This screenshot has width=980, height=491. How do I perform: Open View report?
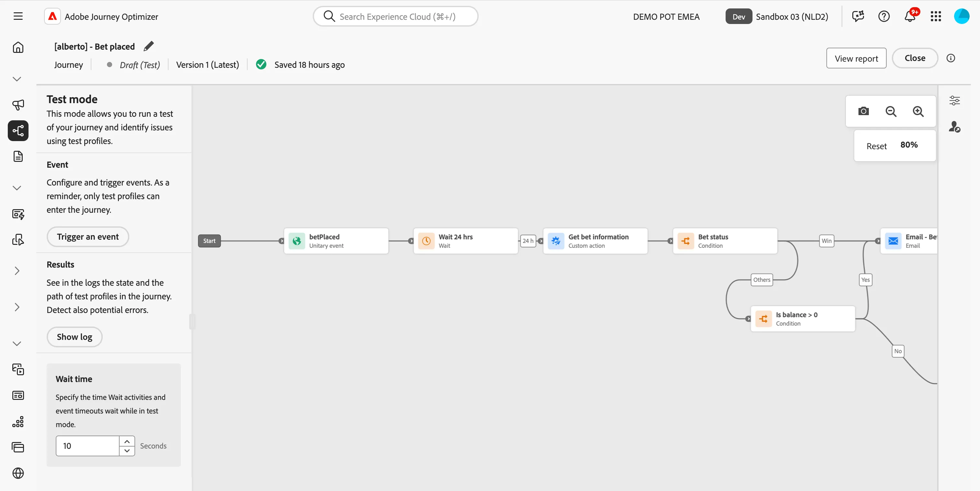click(x=856, y=58)
